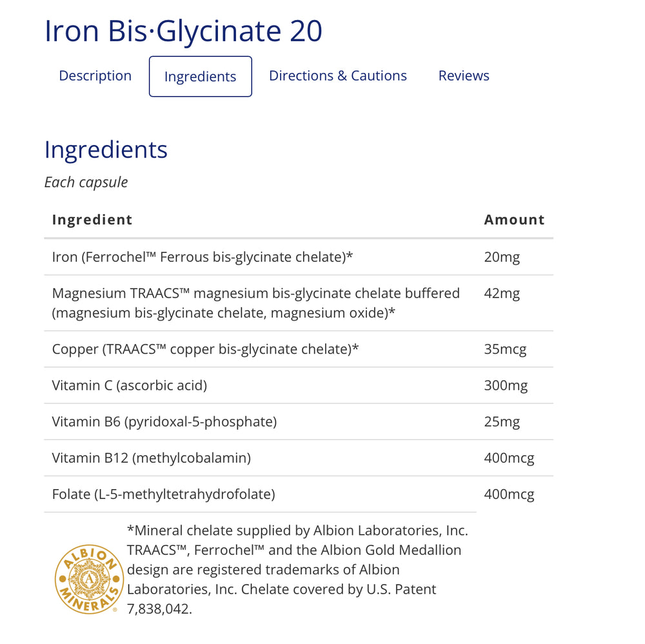
Task: Click the Ingredient column header
Action: tap(92, 220)
